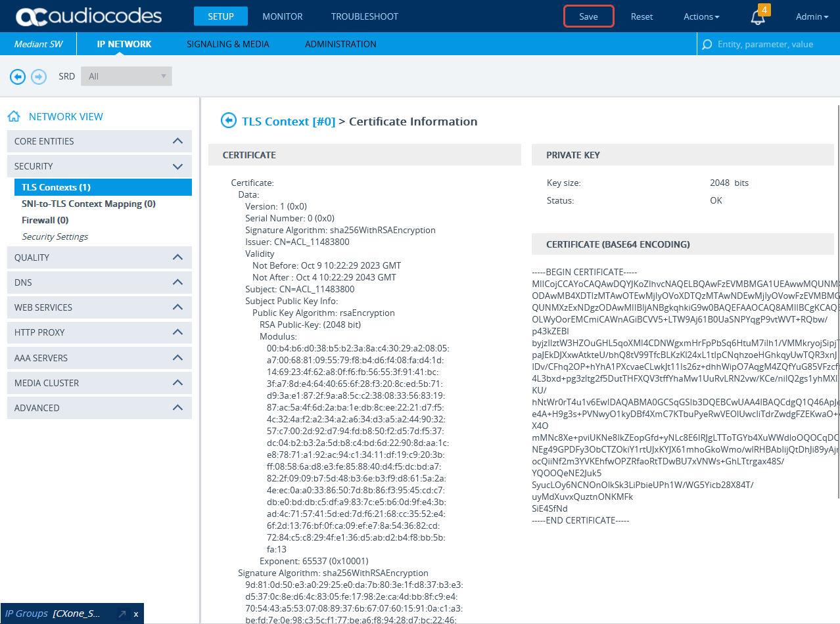The width and height of the screenshot is (840, 624).
Task: Click the search magnifier icon
Action: coord(707,45)
